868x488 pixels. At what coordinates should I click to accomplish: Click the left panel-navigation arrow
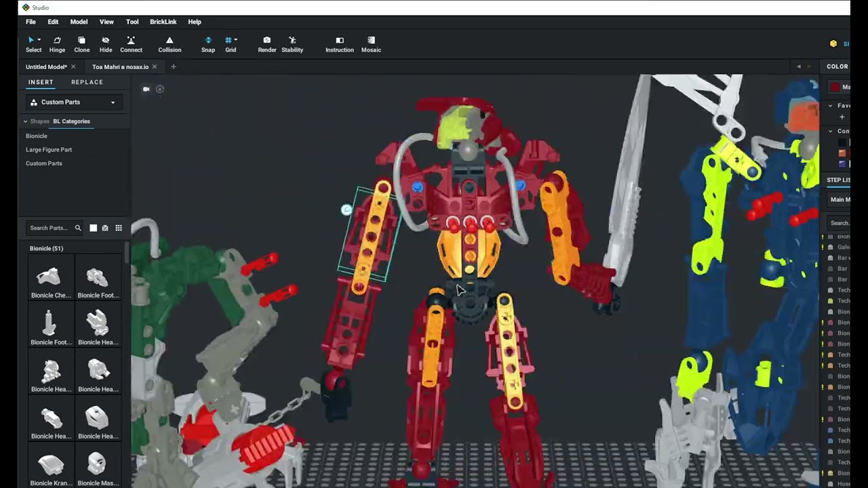click(x=798, y=66)
